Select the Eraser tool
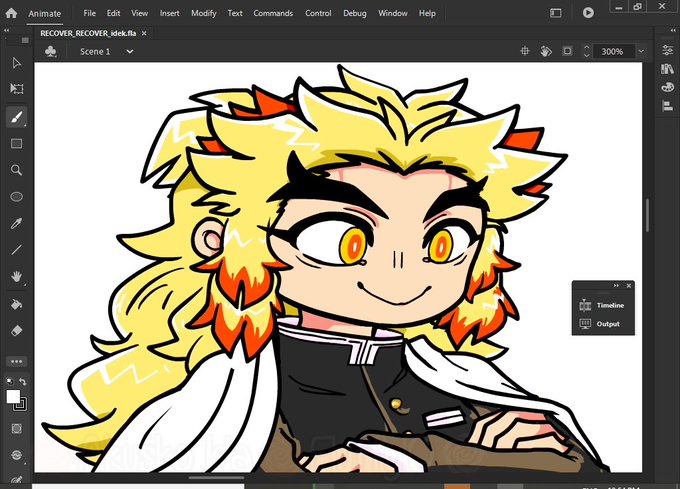 (x=16, y=331)
